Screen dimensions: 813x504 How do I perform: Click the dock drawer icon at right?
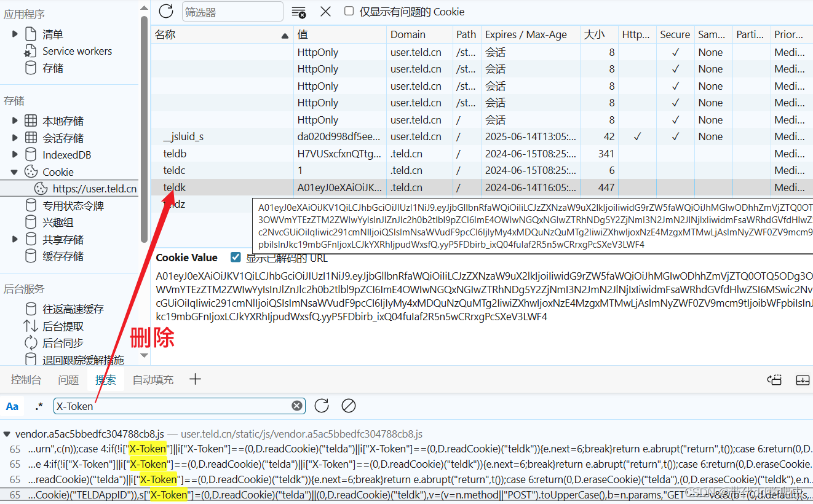coord(774,380)
